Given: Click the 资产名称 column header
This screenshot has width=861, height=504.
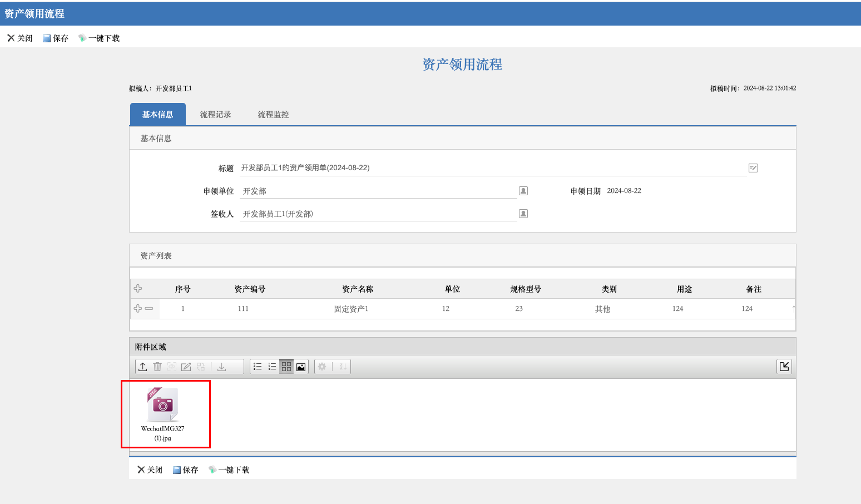Looking at the screenshot, I should (358, 289).
